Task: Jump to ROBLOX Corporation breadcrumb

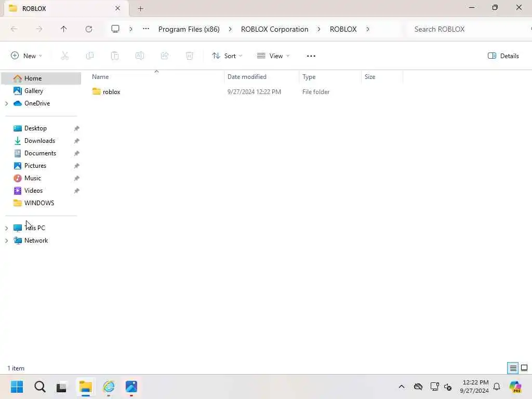Action: [x=274, y=29]
